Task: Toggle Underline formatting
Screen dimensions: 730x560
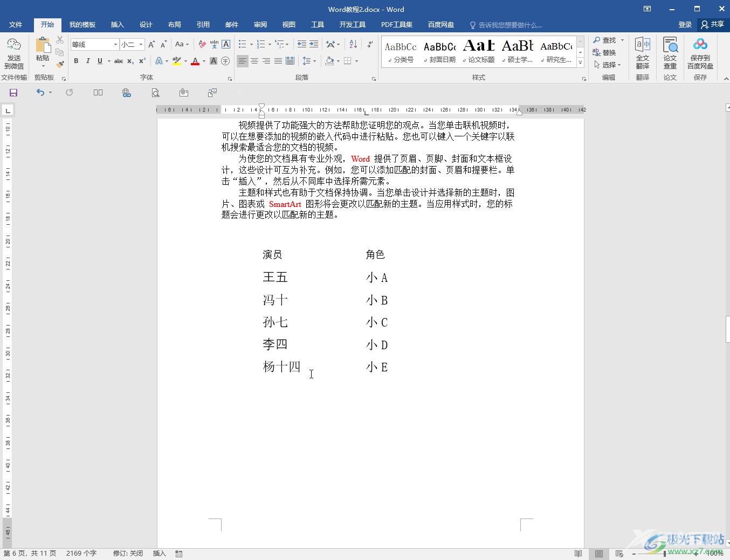Action: [100, 61]
